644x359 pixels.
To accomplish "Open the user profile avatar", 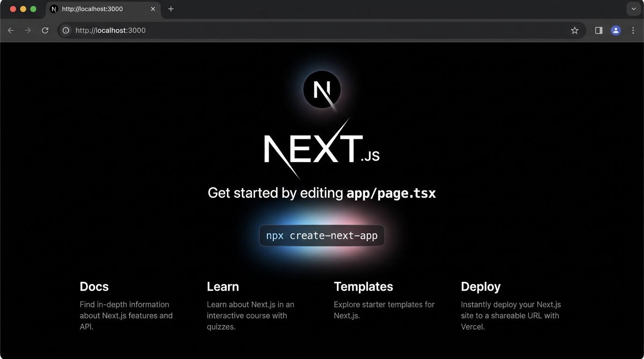I will click(616, 30).
